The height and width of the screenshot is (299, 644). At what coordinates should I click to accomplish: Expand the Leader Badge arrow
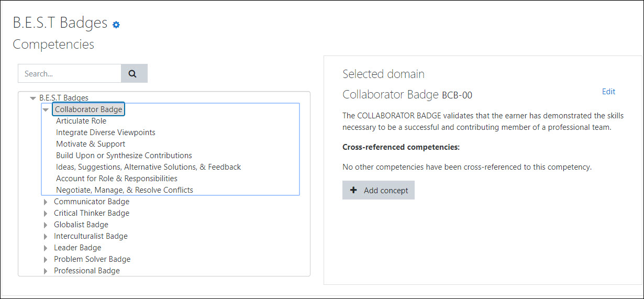pos(46,248)
